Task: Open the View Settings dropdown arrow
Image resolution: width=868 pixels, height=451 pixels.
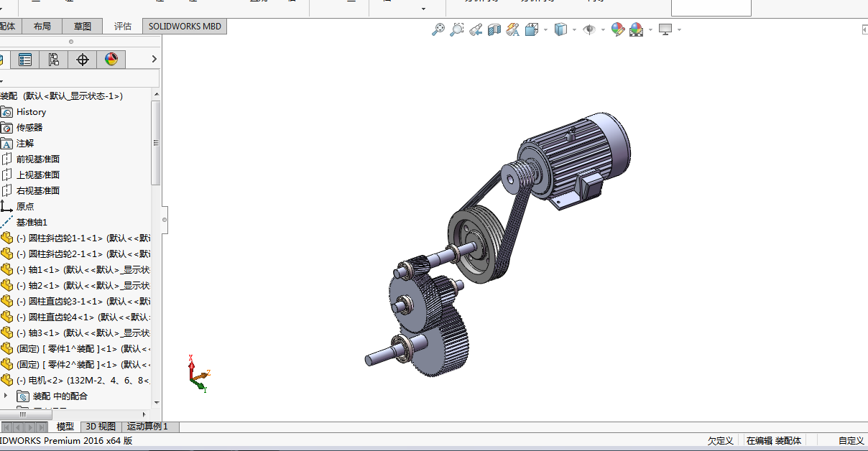Action: pyautogui.click(x=679, y=30)
